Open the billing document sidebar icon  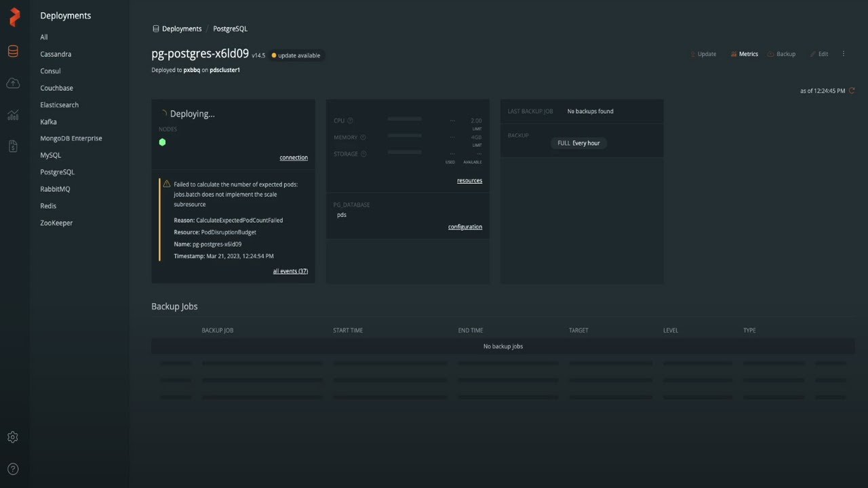(13, 146)
